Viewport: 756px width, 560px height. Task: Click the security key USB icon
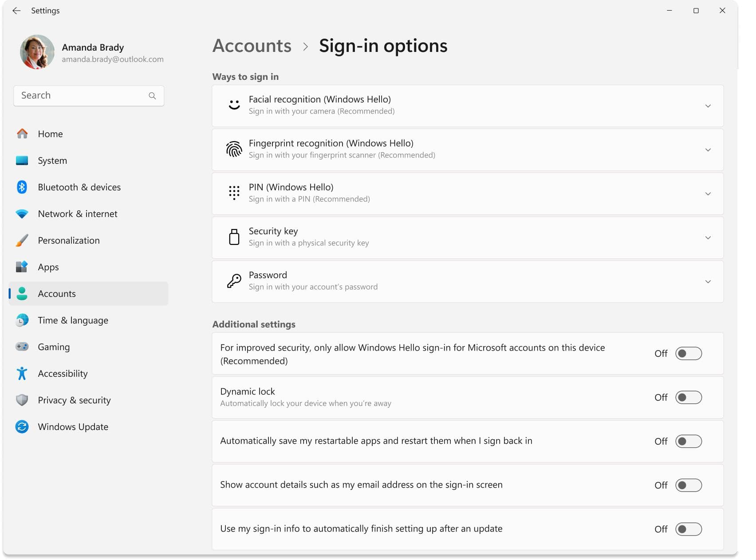tap(234, 237)
